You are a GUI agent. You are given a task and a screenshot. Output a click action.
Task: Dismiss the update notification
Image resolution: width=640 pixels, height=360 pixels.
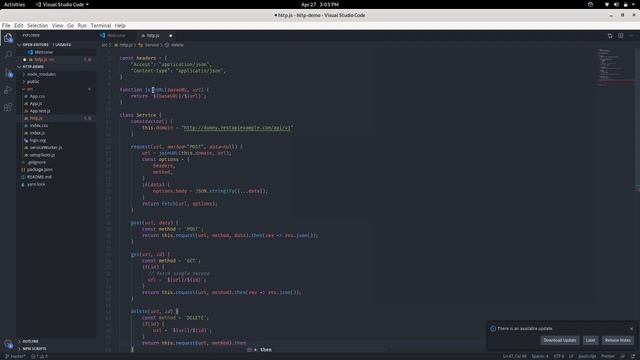(631, 329)
